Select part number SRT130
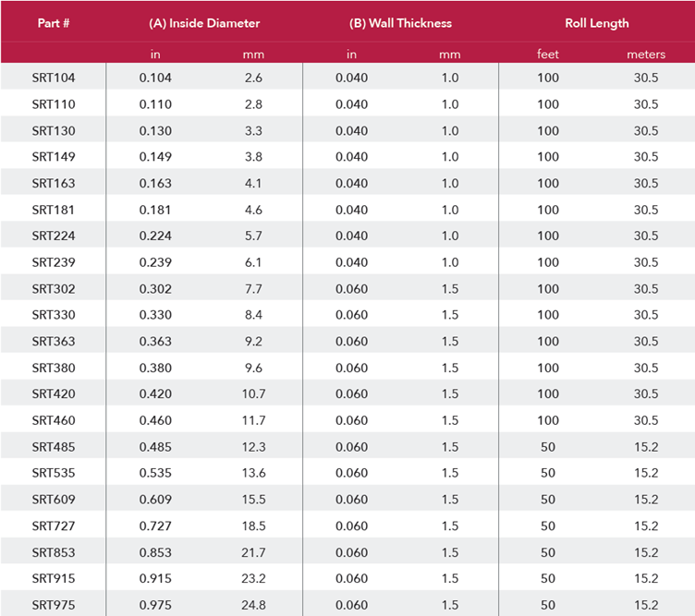695x616 pixels. pyautogui.click(x=54, y=130)
